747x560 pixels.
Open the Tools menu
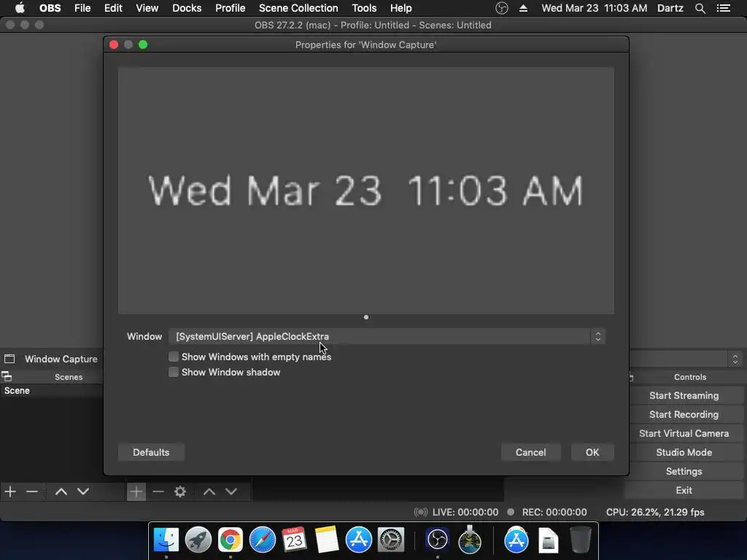[364, 8]
